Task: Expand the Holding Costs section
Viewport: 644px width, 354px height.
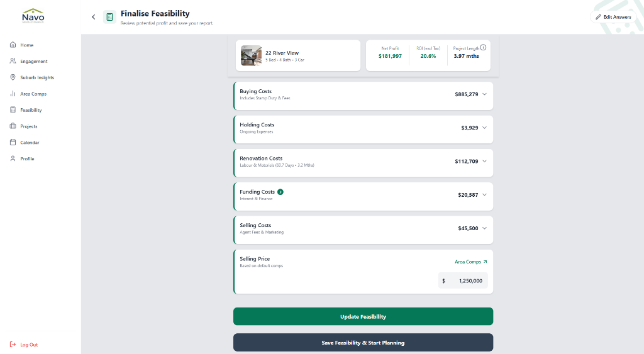Action: pyautogui.click(x=484, y=128)
